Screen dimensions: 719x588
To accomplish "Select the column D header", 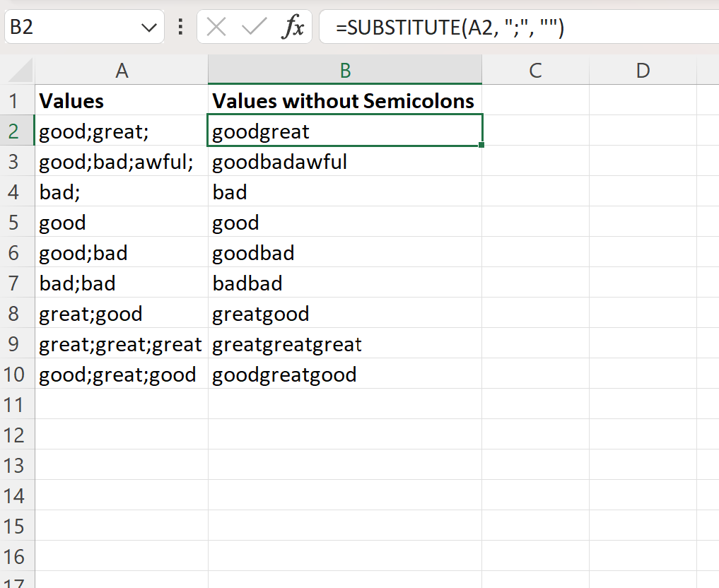I will coord(642,71).
